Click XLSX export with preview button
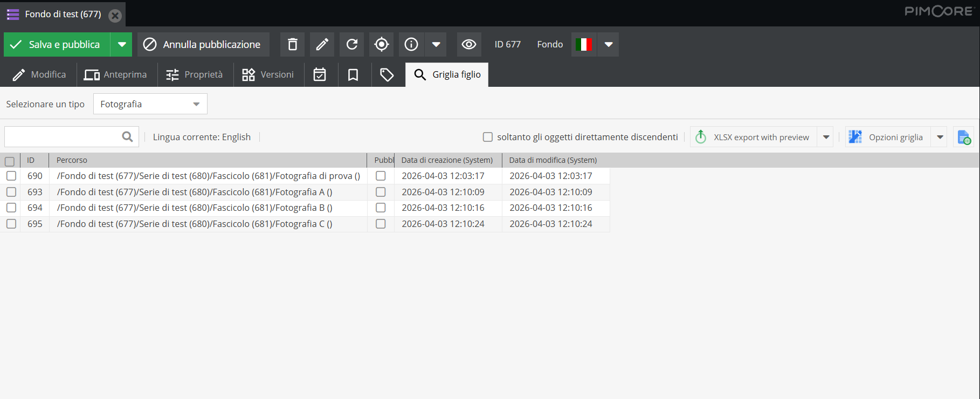Image resolution: width=980 pixels, height=399 pixels. (x=754, y=137)
